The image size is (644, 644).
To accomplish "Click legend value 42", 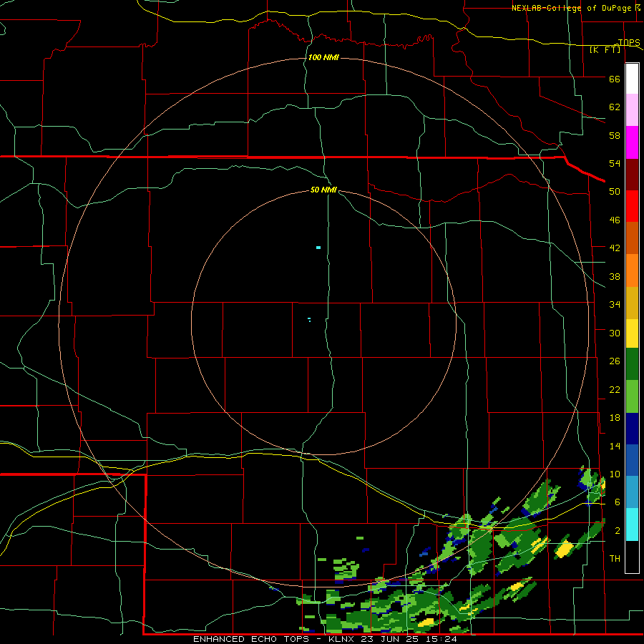I will point(615,248).
